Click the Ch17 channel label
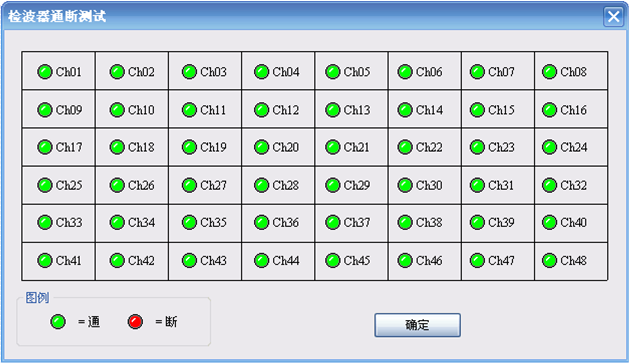This screenshot has height=363, width=629. tap(69, 147)
